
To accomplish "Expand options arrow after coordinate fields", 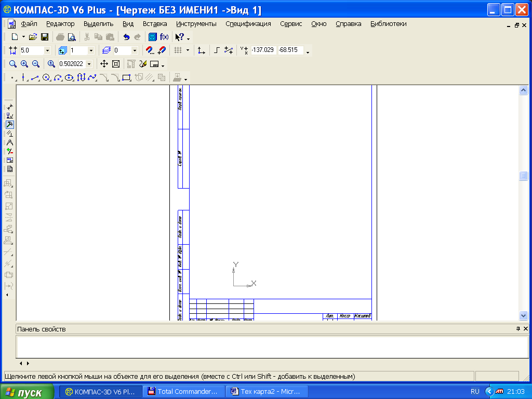I will pyautogui.click(x=308, y=52).
